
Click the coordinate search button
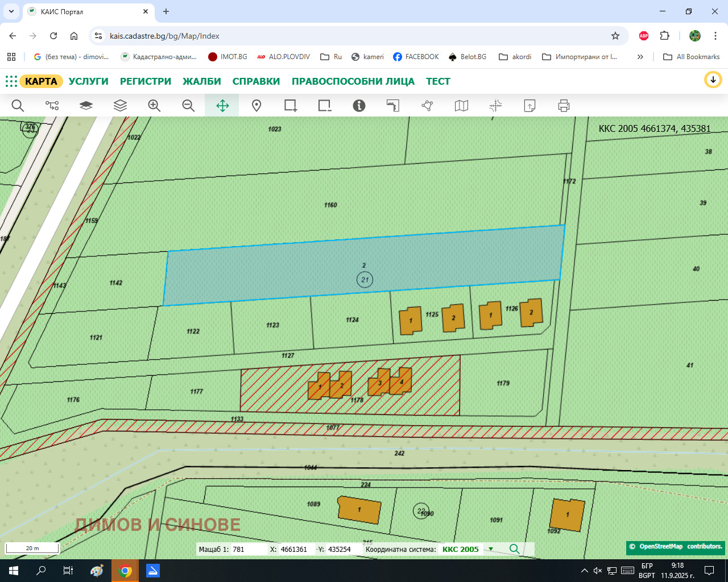point(514,549)
